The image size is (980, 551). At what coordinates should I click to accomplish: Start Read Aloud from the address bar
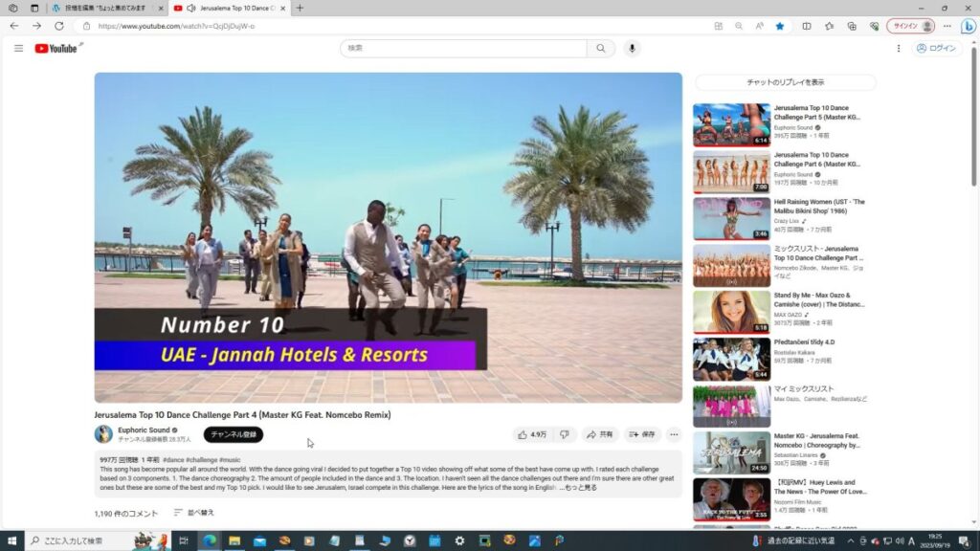[759, 26]
